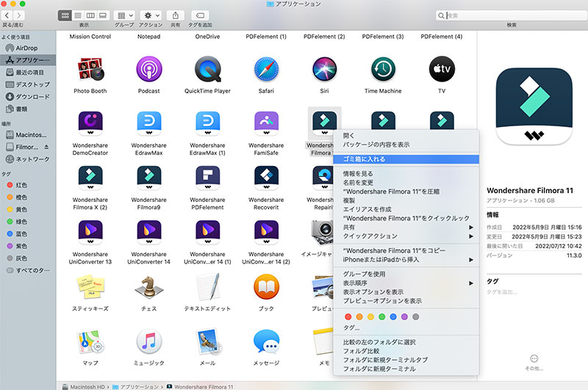Viewport: 588px width, 390px height.
Task: Select Wondershare EdrawMax (1) icon
Action: click(x=207, y=123)
